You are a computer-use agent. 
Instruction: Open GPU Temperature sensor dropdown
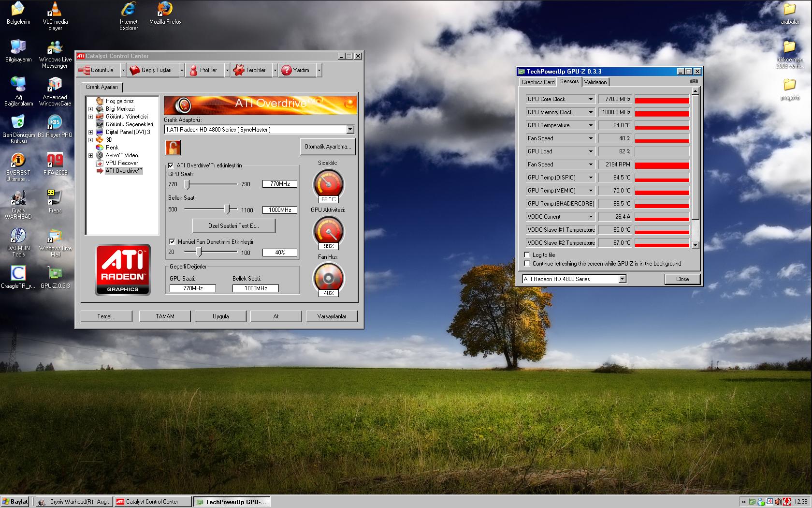[x=590, y=125]
